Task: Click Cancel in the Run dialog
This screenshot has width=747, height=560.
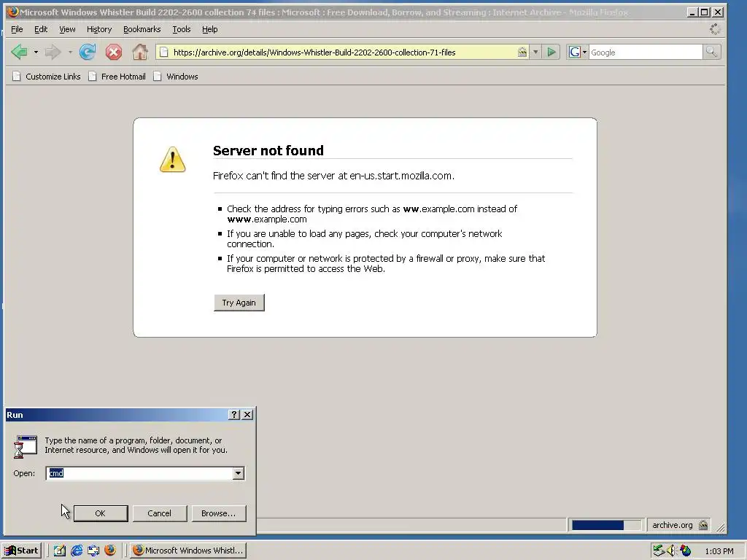Action: tap(160, 513)
